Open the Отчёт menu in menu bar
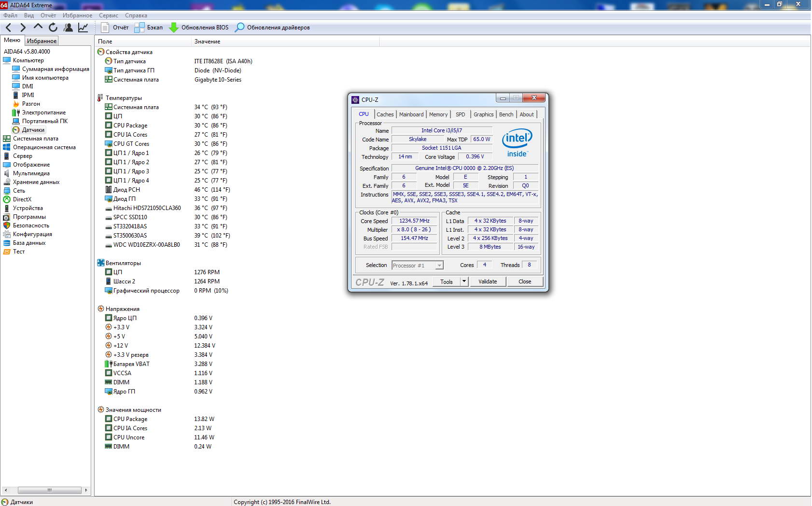Screen dimensions: 812x506 pos(48,15)
